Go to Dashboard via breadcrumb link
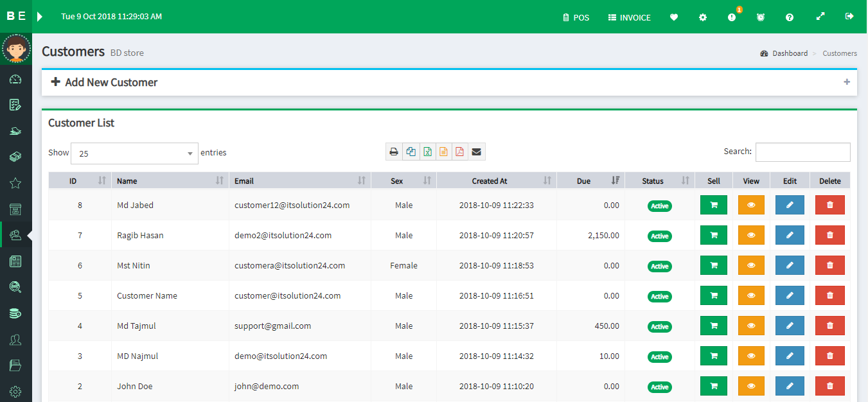Screen dimensions: 868x402 (790, 53)
